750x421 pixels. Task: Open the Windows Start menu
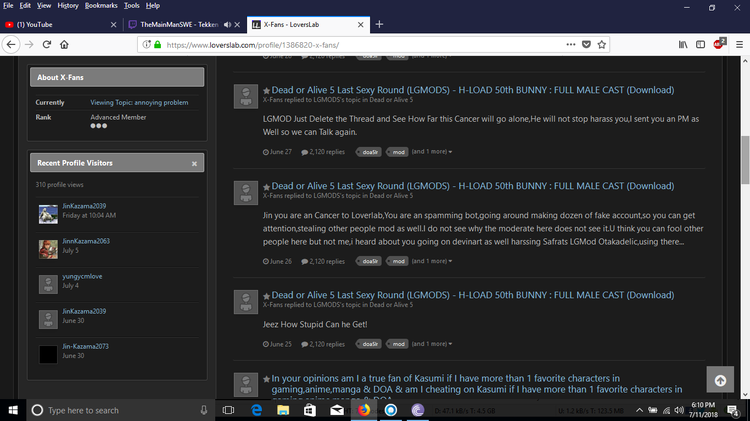pos(13,410)
